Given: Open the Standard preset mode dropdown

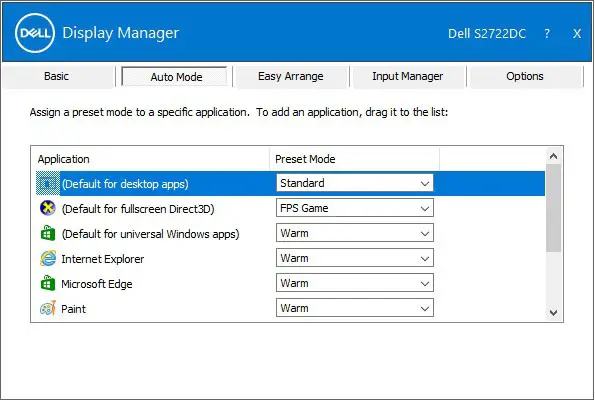Looking at the screenshot, I should tap(355, 183).
